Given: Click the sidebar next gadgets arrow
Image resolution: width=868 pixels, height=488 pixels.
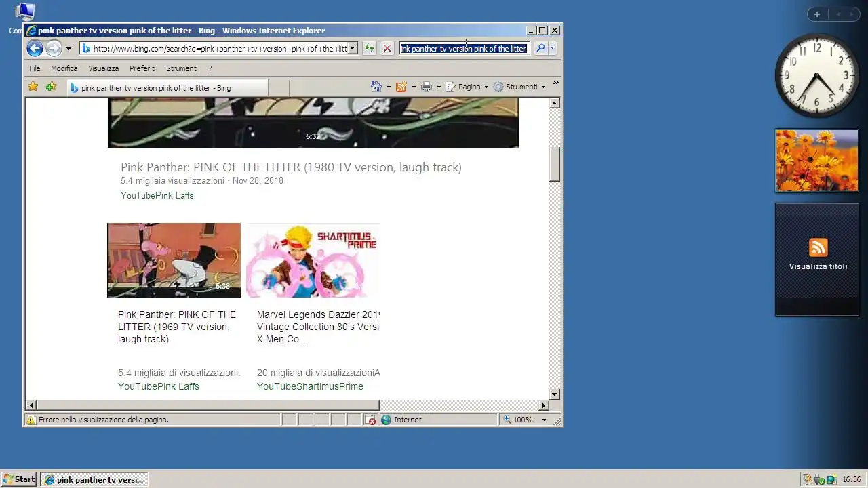Looking at the screenshot, I should click(852, 14).
